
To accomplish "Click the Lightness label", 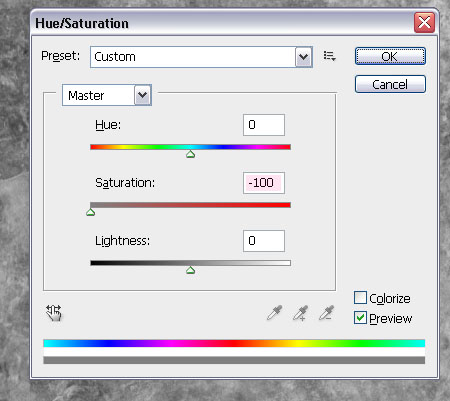I will click(x=122, y=241).
